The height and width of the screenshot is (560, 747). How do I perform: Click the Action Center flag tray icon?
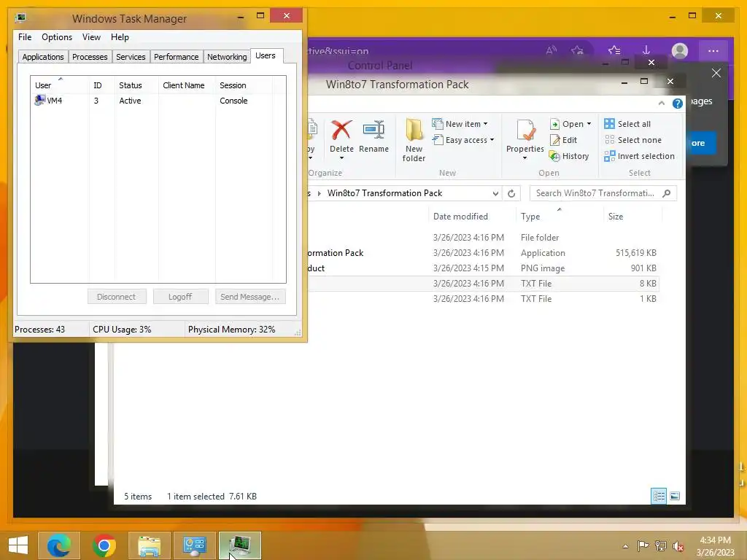pos(643,545)
